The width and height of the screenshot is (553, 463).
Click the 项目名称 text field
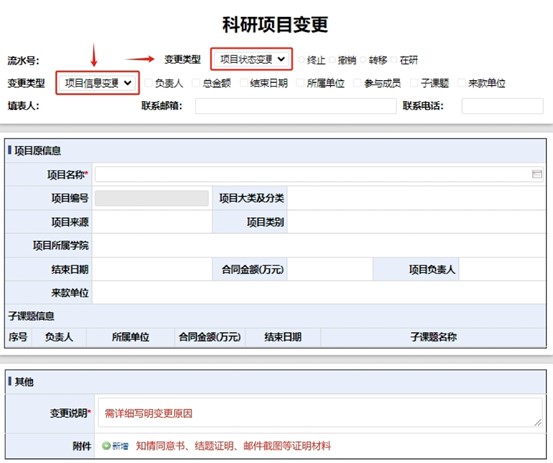319,174
